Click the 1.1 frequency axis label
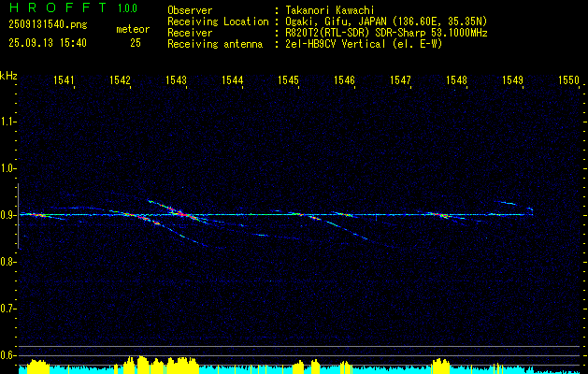 (x=7, y=122)
